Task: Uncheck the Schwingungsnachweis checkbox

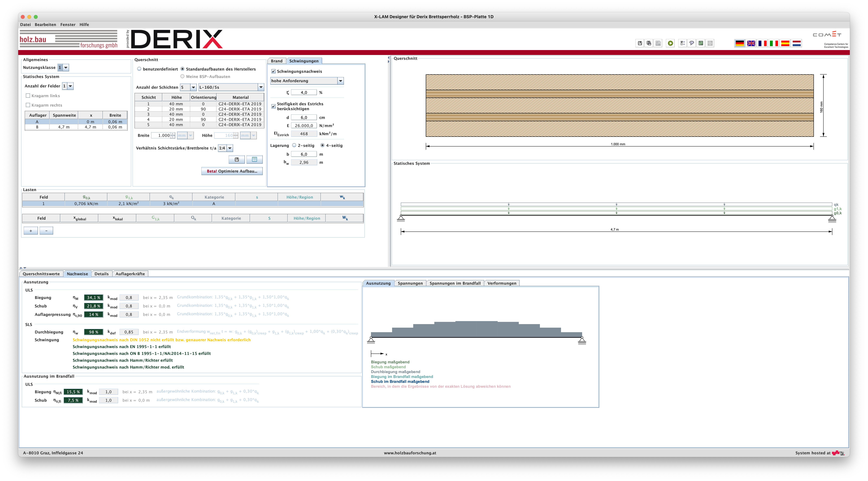Action: 274,71
